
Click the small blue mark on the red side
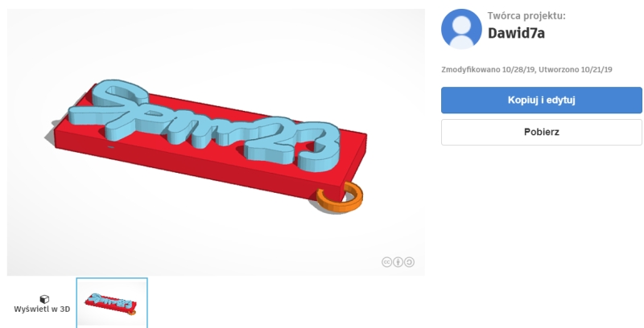coord(110,147)
